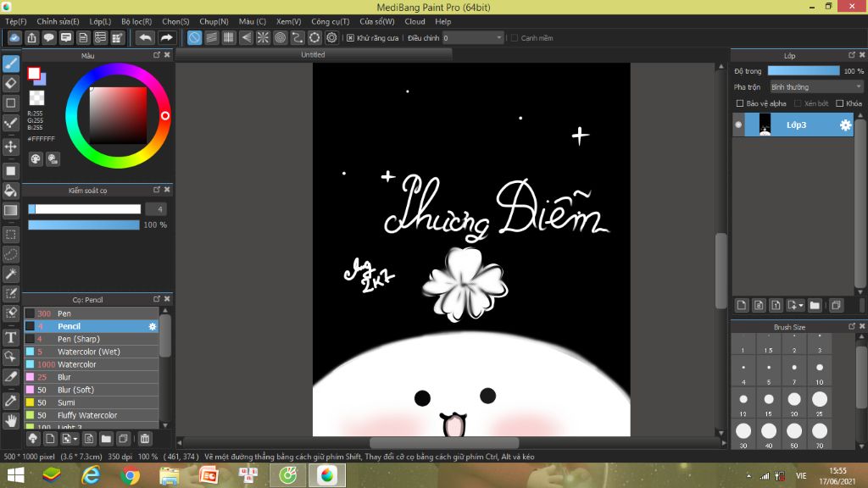
Task: Open add-brush dropdown in brush panel
Action: tap(75, 440)
